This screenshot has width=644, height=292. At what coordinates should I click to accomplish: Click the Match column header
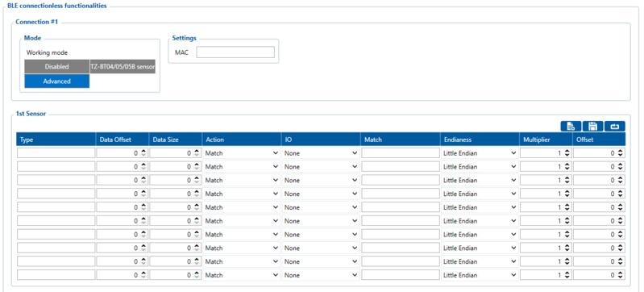(x=401, y=140)
